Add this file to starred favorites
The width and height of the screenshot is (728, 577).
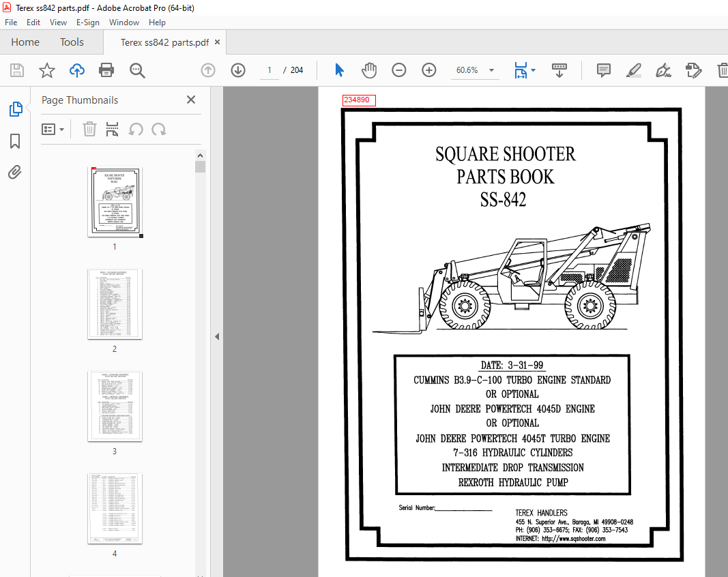pyautogui.click(x=47, y=70)
